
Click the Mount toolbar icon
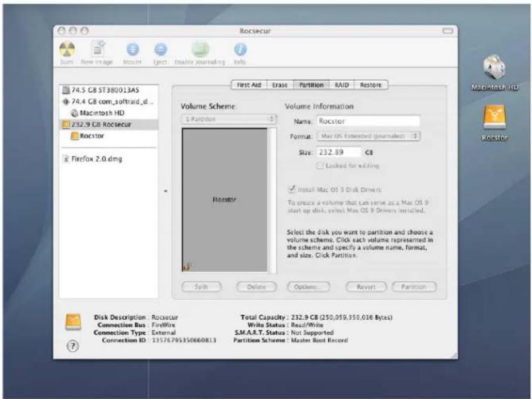pyautogui.click(x=133, y=50)
